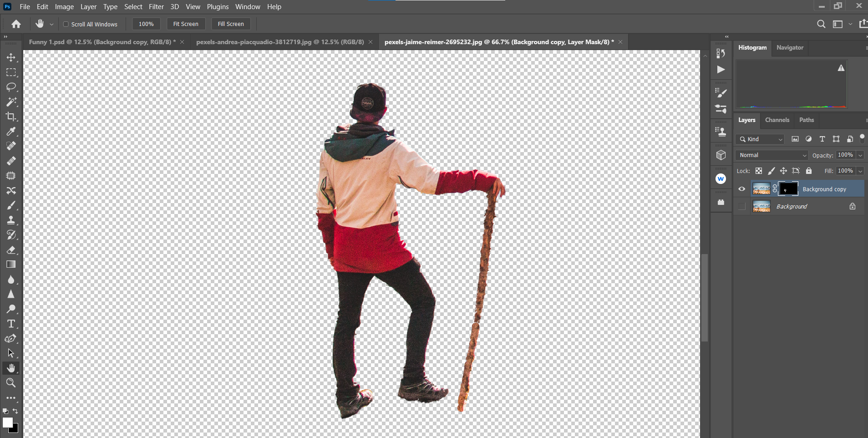Open the 3D panel icon
The width and height of the screenshot is (868, 438).
pos(721,155)
